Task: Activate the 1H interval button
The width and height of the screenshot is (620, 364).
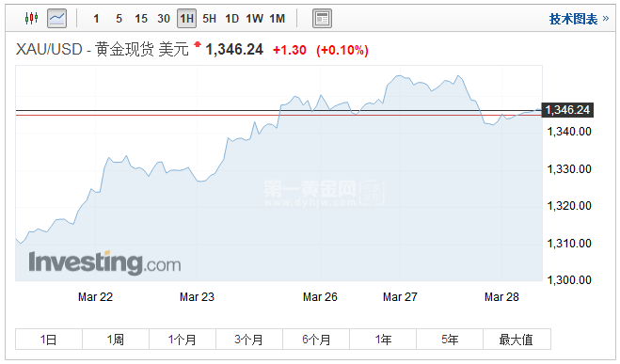Action: click(x=186, y=19)
